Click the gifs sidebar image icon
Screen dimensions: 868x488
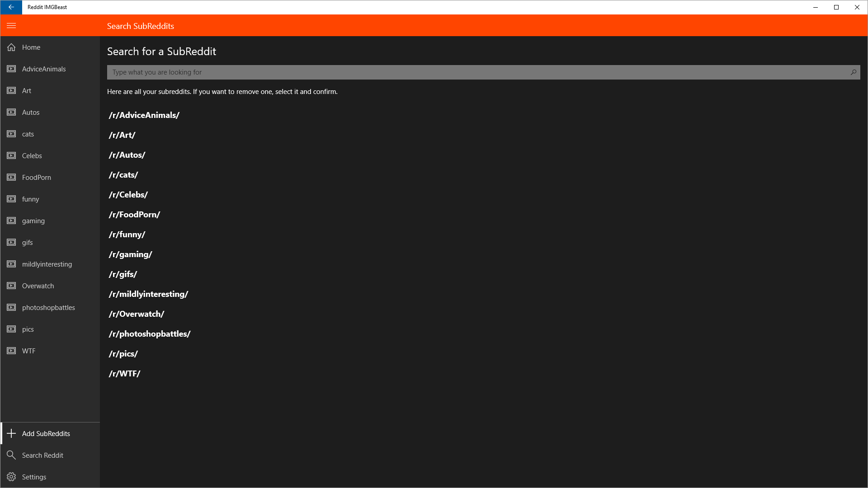pyautogui.click(x=11, y=242)
